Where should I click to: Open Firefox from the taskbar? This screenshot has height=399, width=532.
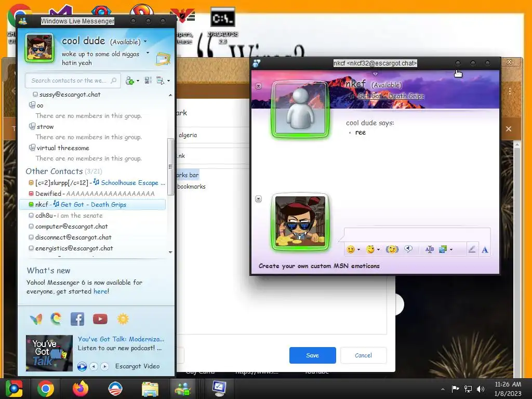click(x=81, y=389)
